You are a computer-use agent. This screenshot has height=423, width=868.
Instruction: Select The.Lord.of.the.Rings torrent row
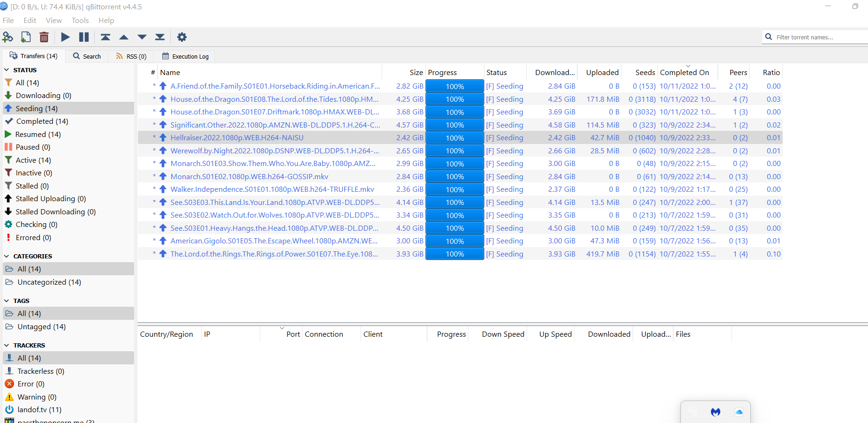(x=460, y=254)
